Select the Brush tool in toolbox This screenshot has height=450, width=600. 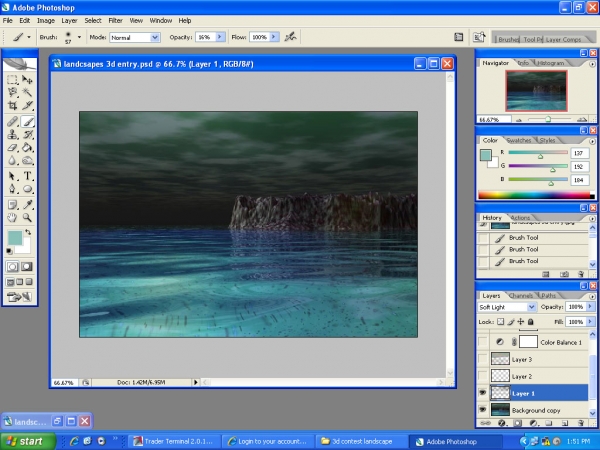point(27,122)
